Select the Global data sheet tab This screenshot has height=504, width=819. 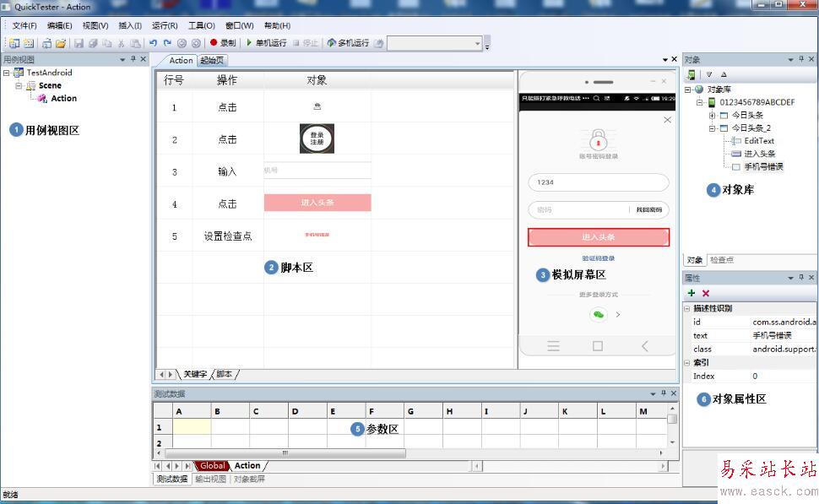[213, 465]
